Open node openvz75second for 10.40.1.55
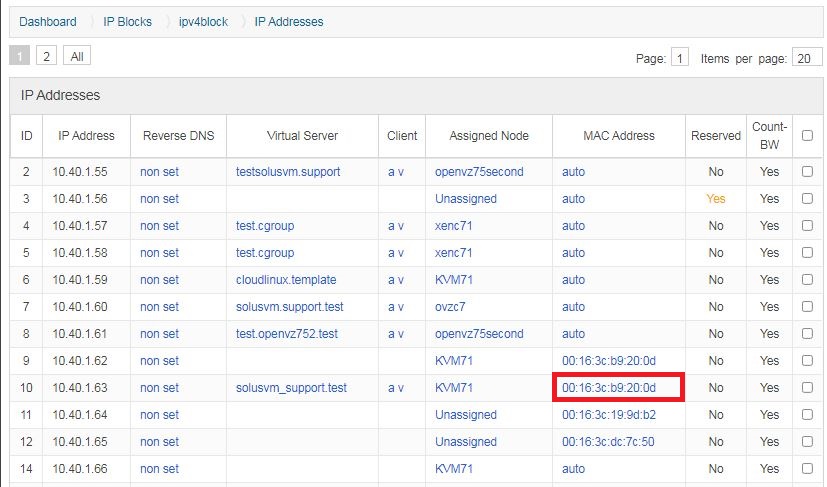 point(479,172)
